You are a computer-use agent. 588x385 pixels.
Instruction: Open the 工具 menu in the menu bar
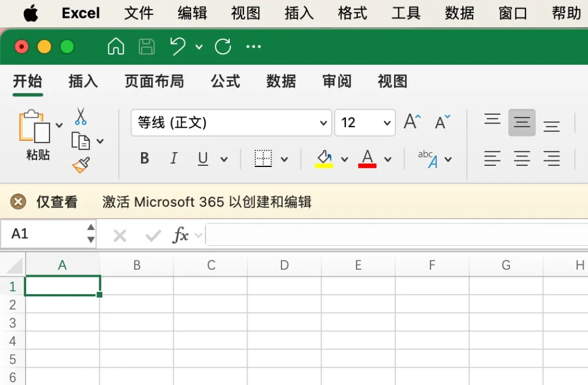pyautogui.click(x=406, y=14)
